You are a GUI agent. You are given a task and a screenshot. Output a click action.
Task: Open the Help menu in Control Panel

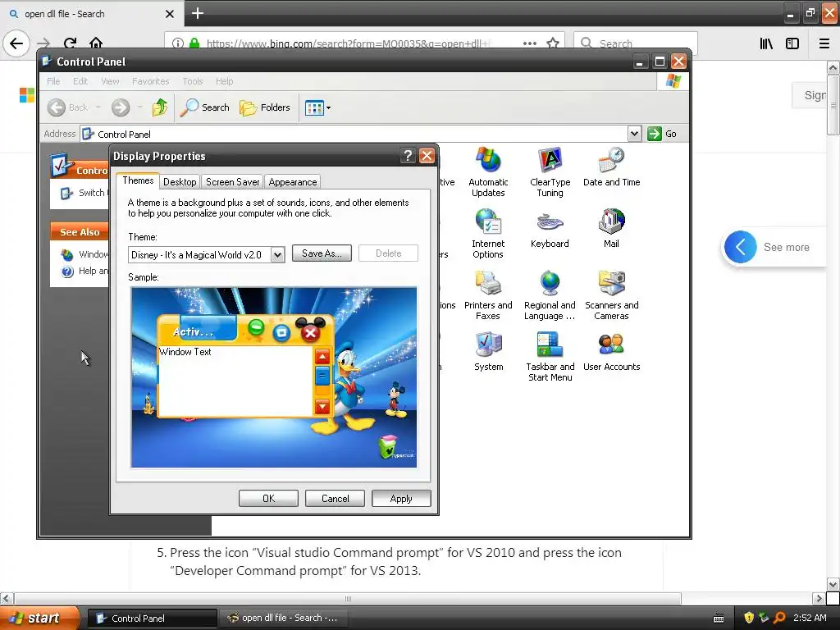coord(225,81)
